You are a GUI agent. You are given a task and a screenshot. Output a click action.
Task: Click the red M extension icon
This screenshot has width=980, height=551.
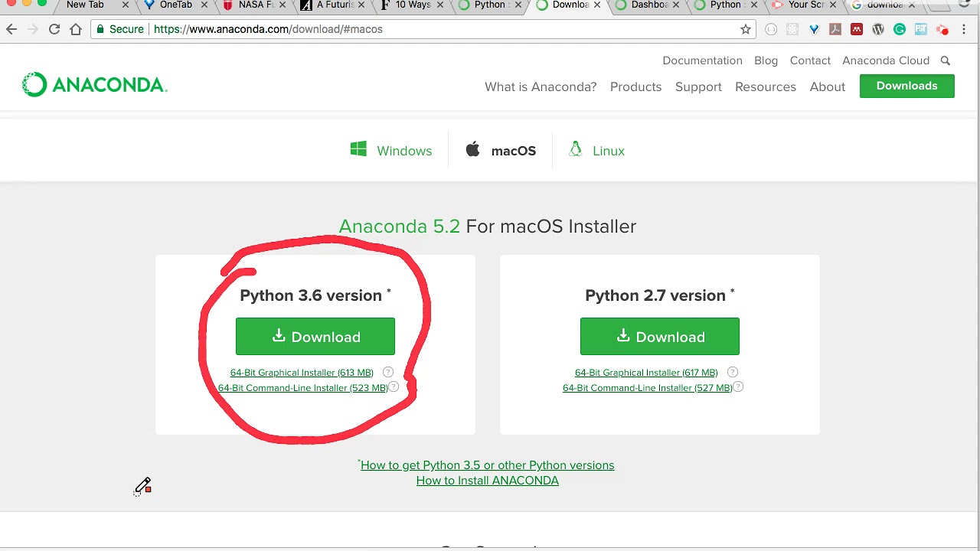(857, 29)
